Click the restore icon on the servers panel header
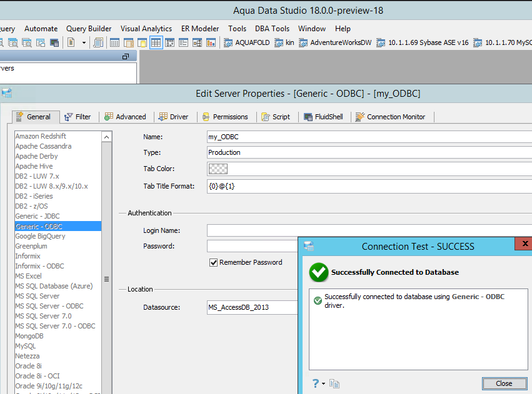532x394 pixels. tap(126, 57)
